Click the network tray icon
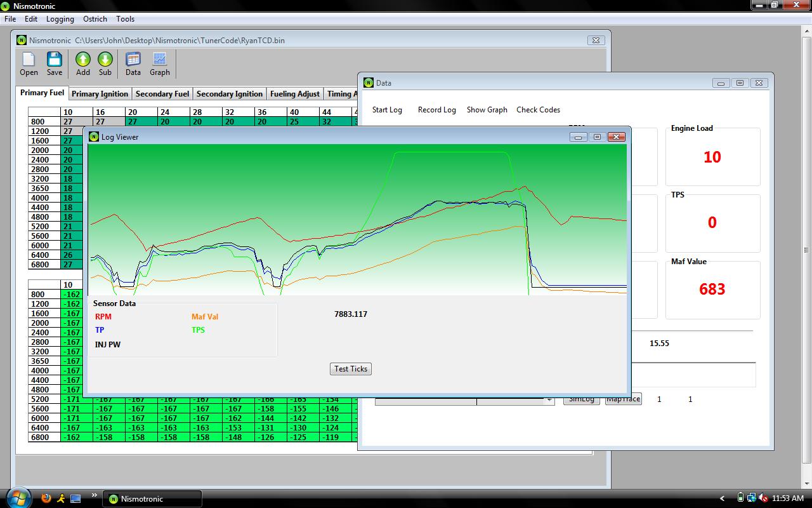Image resolution: width=812 pixels, height=508 pixels. (752, 498)
